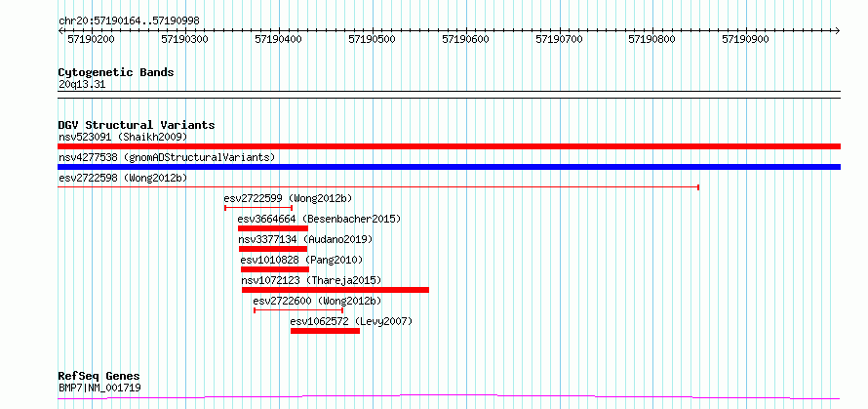Screen dimensions: 868x409
Task: Click the RefSeq Genes track title
Action: point(99,377)
